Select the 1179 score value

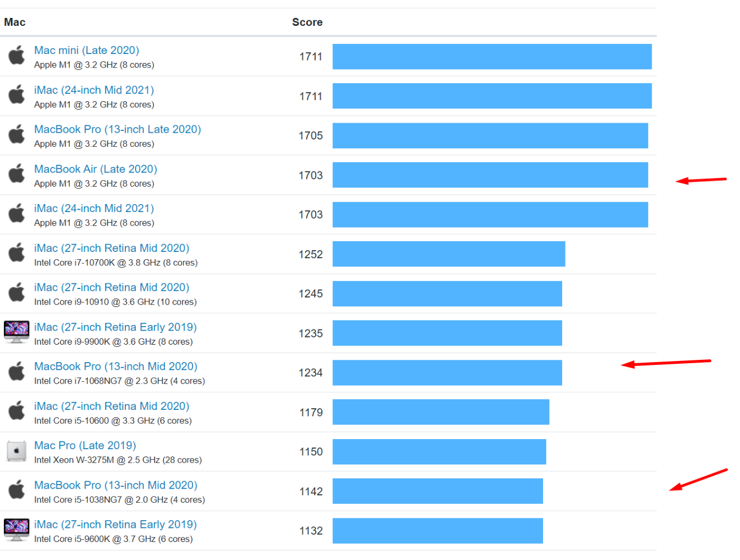pos(311,413)
